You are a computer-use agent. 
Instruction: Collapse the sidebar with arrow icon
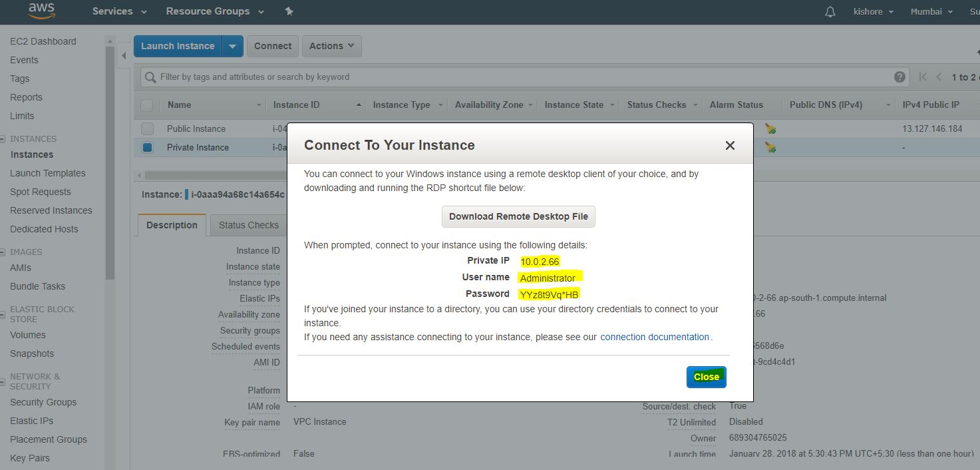pos(124,56)
